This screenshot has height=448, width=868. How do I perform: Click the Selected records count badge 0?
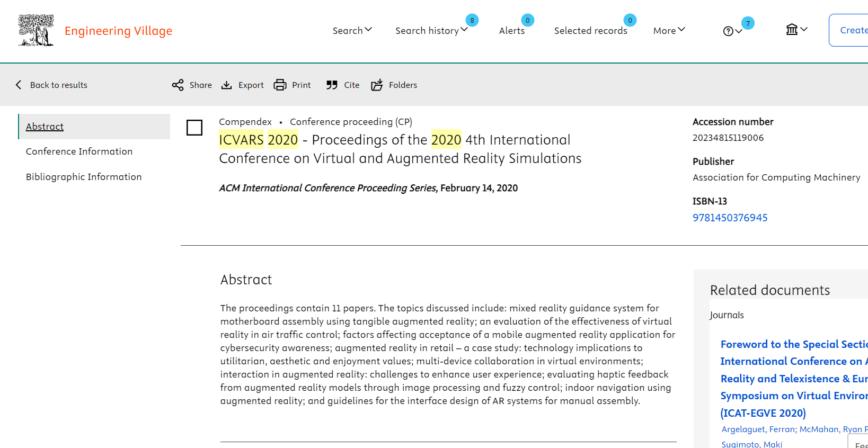[x=630, y=20]
